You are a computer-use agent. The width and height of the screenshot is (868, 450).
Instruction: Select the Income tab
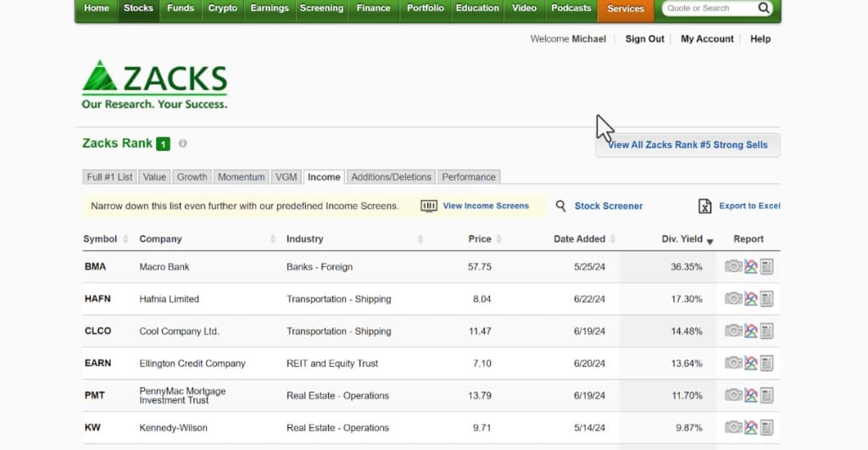pyautogui.click(x=325, y=177)
